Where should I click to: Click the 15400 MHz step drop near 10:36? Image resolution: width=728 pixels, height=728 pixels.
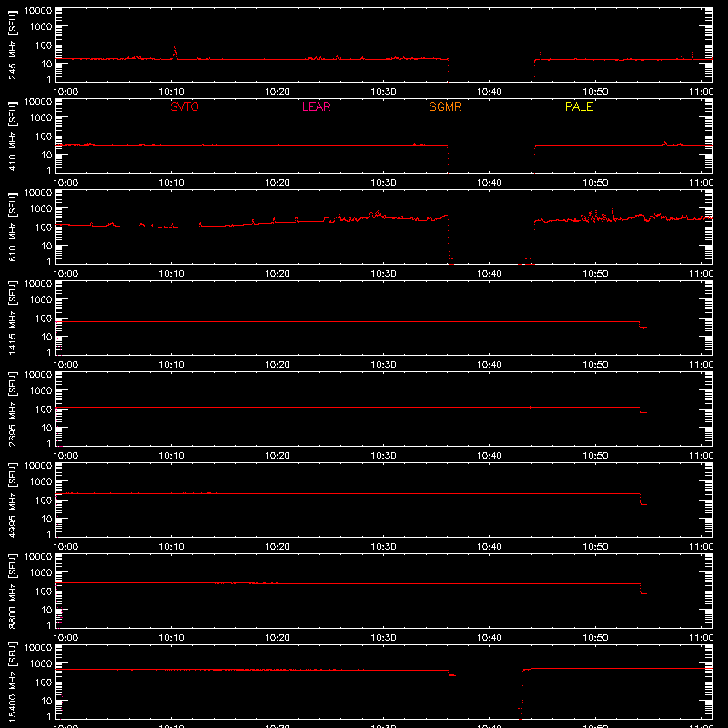click(x=451, y=672)
